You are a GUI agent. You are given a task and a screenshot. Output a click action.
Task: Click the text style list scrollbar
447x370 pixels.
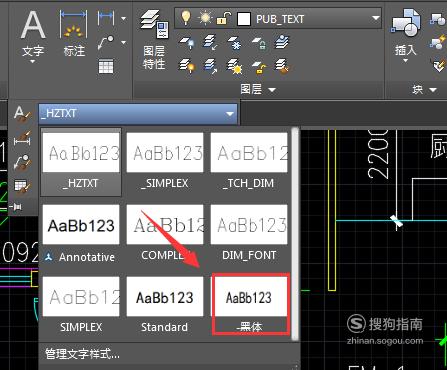click(295, 233)
